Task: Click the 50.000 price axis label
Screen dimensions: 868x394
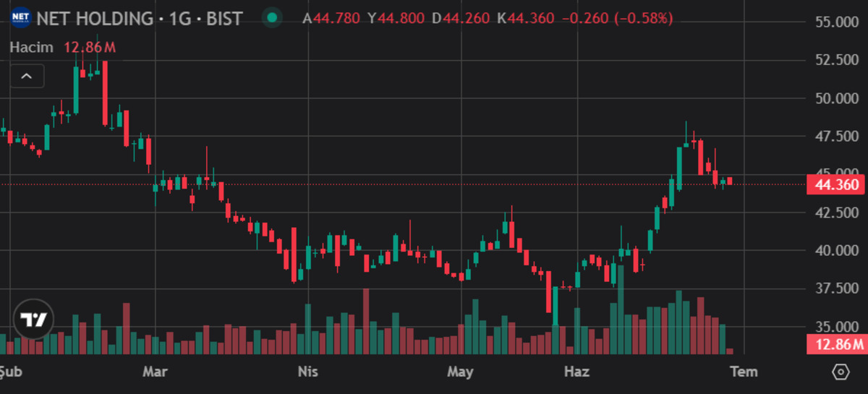Action: (837, 98)
